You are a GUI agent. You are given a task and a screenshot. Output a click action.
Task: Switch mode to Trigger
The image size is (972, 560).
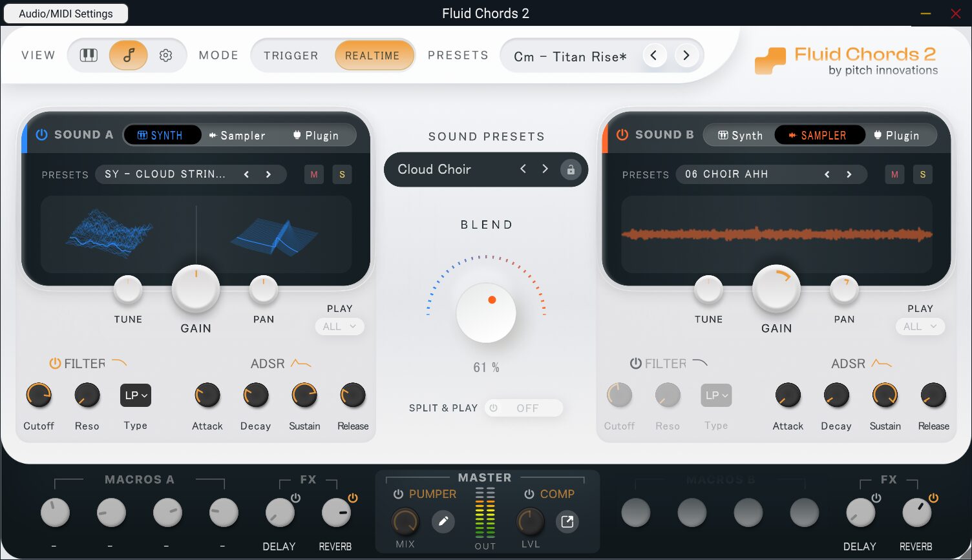click(x=291, y=56)
